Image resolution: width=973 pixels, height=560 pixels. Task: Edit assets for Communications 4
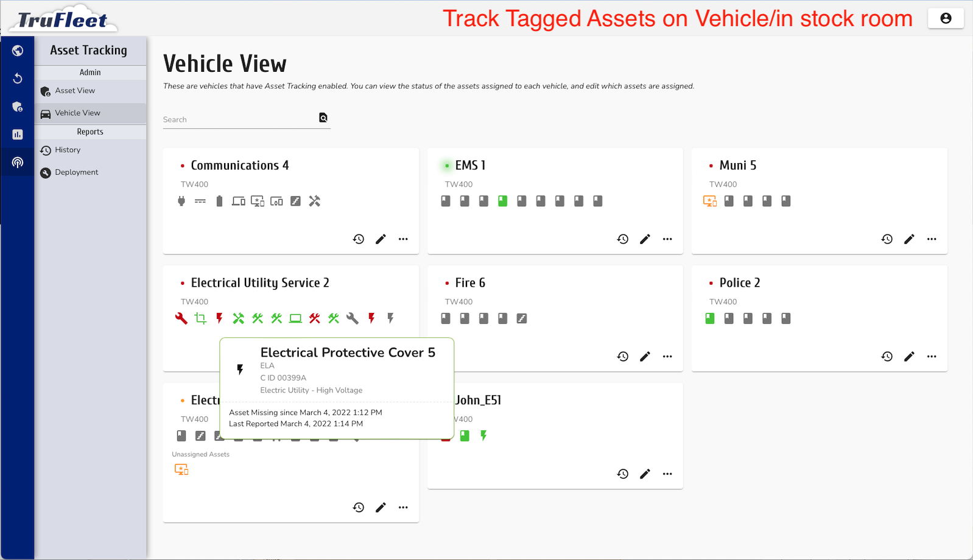[381, 239]
